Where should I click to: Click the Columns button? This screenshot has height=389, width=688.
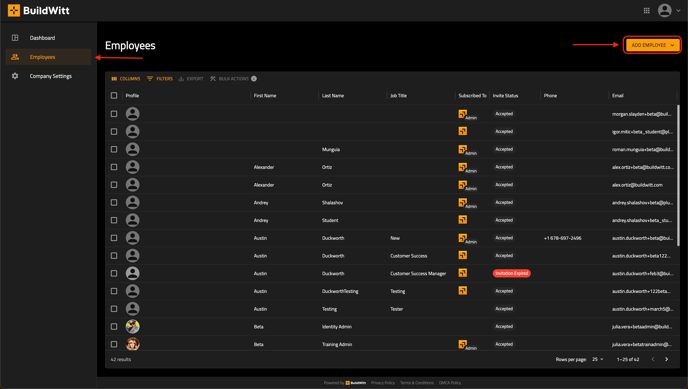click(125, 79)
